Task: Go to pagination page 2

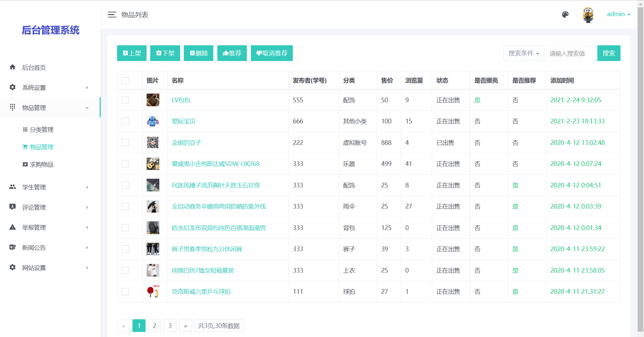Action: pos(154,326)
